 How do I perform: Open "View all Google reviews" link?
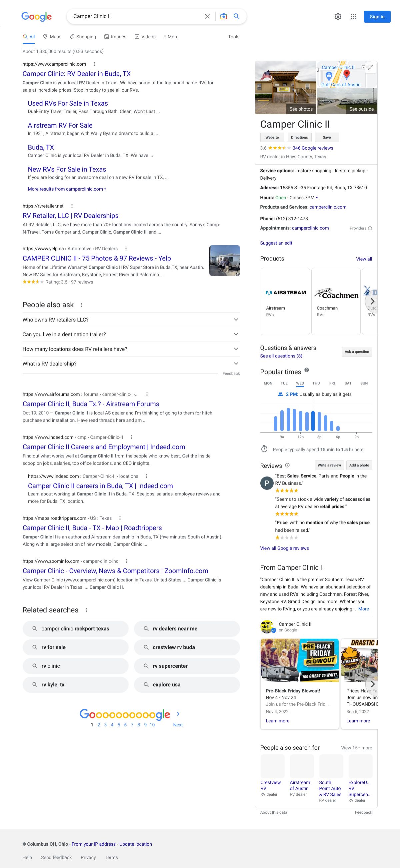point(284,548)
